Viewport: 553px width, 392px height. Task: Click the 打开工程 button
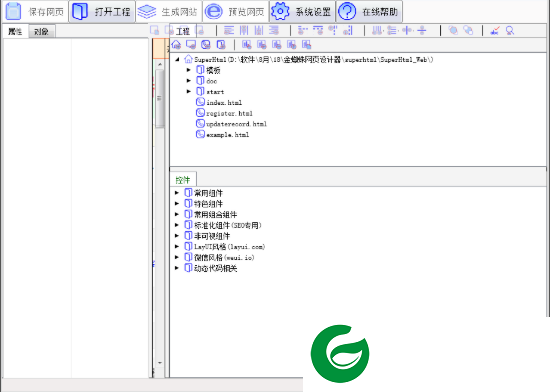[102, 11]
